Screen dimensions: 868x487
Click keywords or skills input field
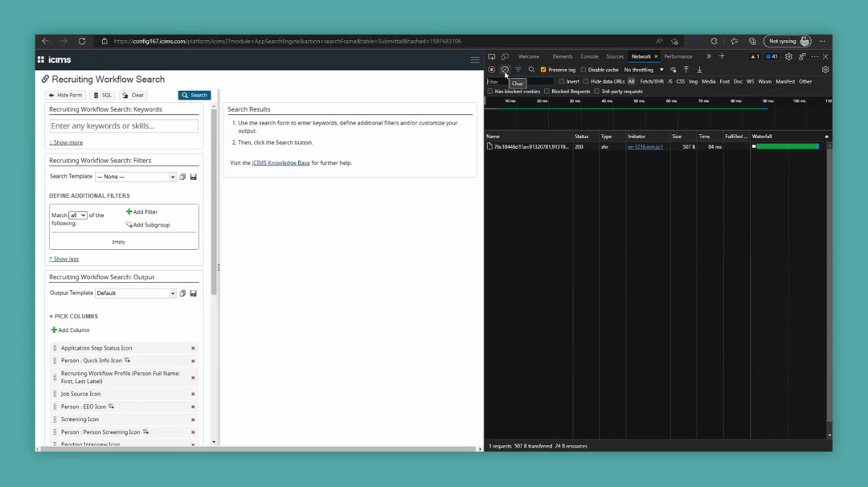click(x=124, y=126)
